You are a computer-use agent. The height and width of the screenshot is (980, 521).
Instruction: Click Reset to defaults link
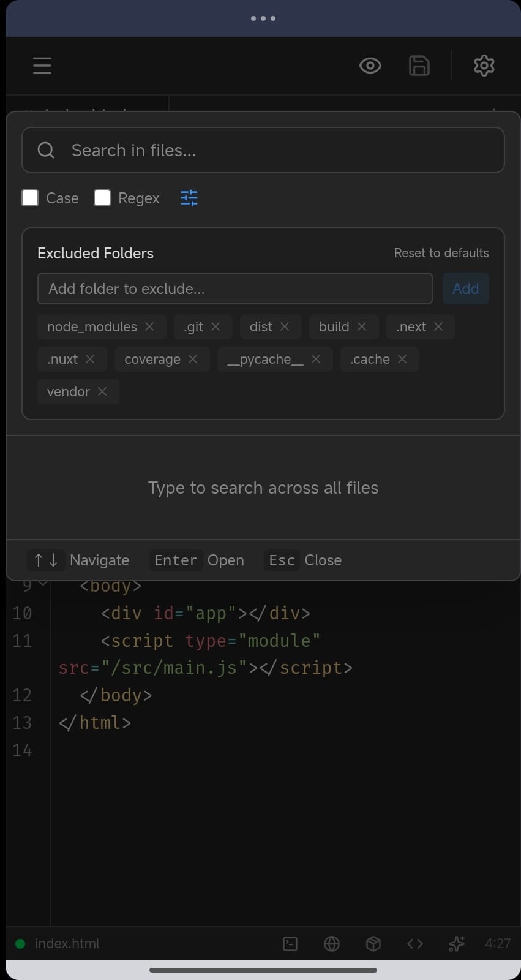point(441,253)
